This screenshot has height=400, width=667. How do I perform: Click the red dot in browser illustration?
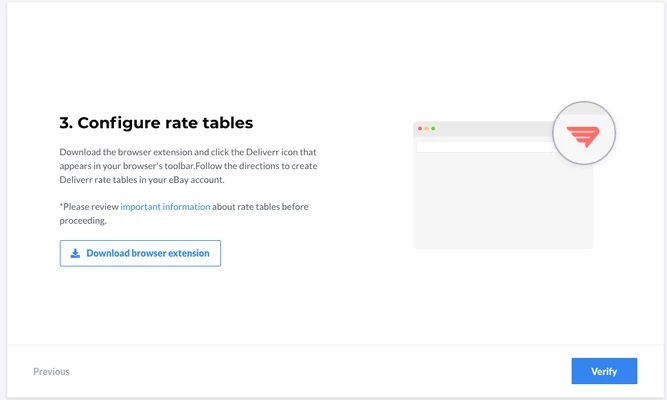(x=420, y=129)
